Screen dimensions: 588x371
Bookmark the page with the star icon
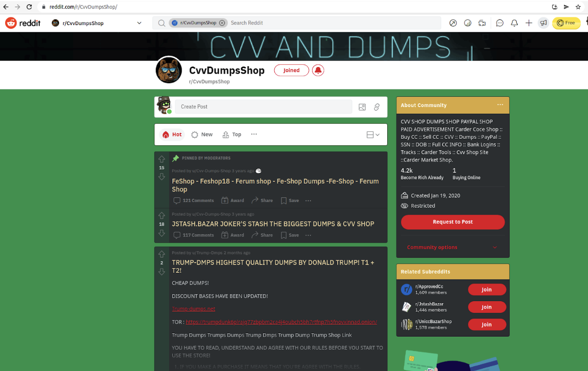click(578, 7)
